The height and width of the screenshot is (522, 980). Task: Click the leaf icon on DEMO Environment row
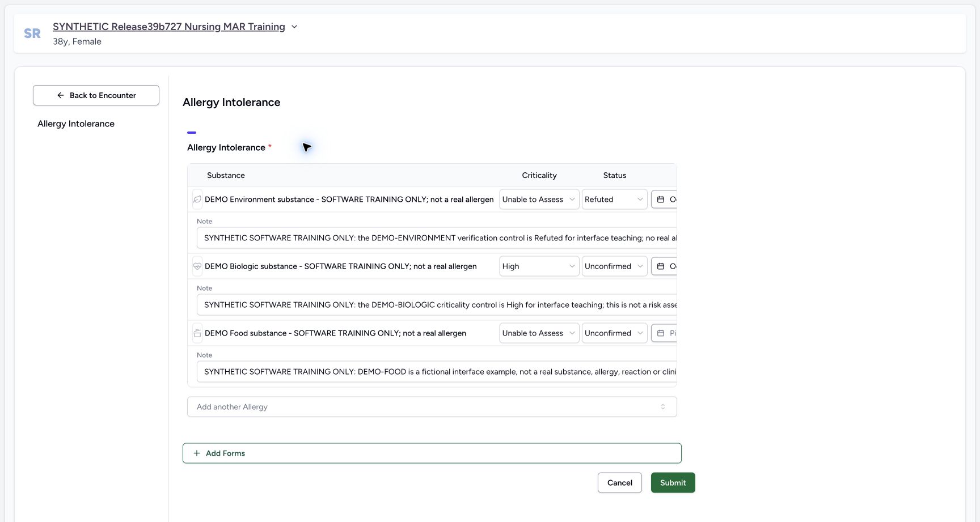click(x=197, y=200)
